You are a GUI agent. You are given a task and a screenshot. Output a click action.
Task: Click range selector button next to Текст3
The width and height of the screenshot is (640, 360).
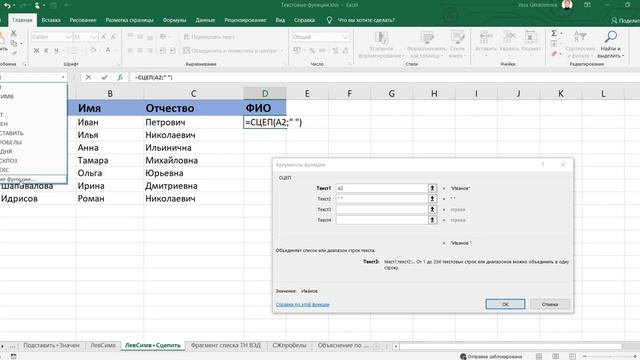tap(432, 209)
